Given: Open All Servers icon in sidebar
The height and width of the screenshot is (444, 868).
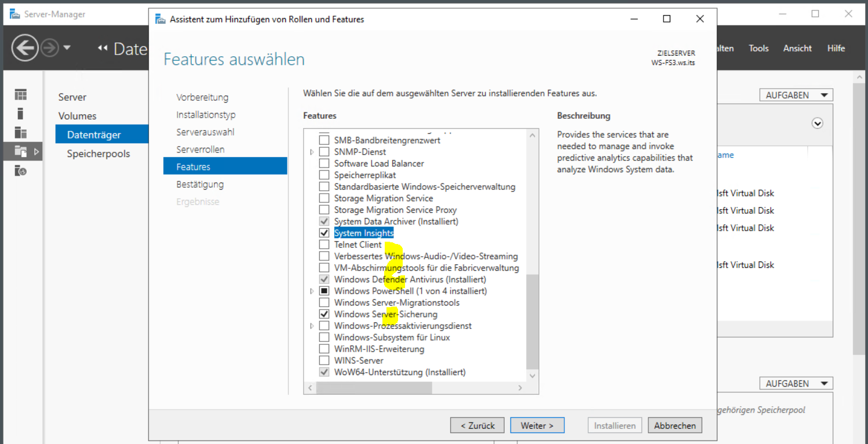Looking at the screenshot, I should coord(21,133).
